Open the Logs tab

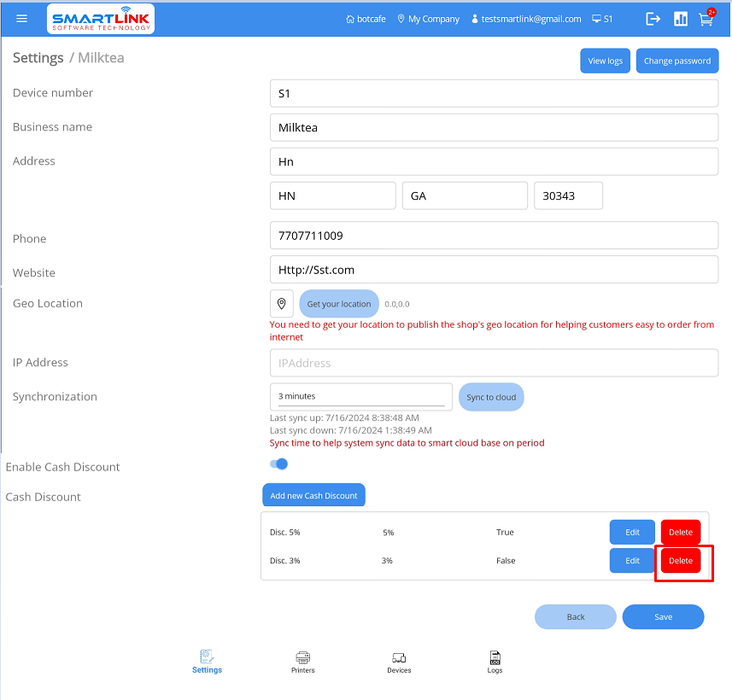tap(495, 662)
